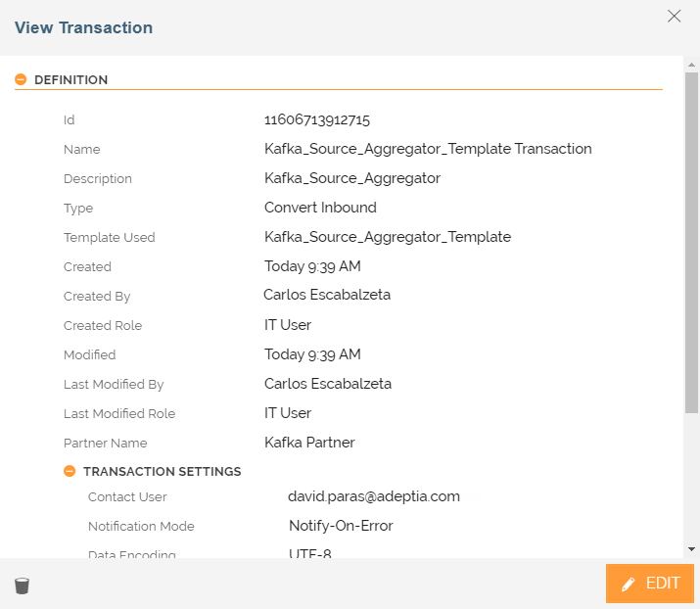The width and height of the screenshot is (700, 609).
Task: Click the Created Role value IT User
Action: [288, 325]
